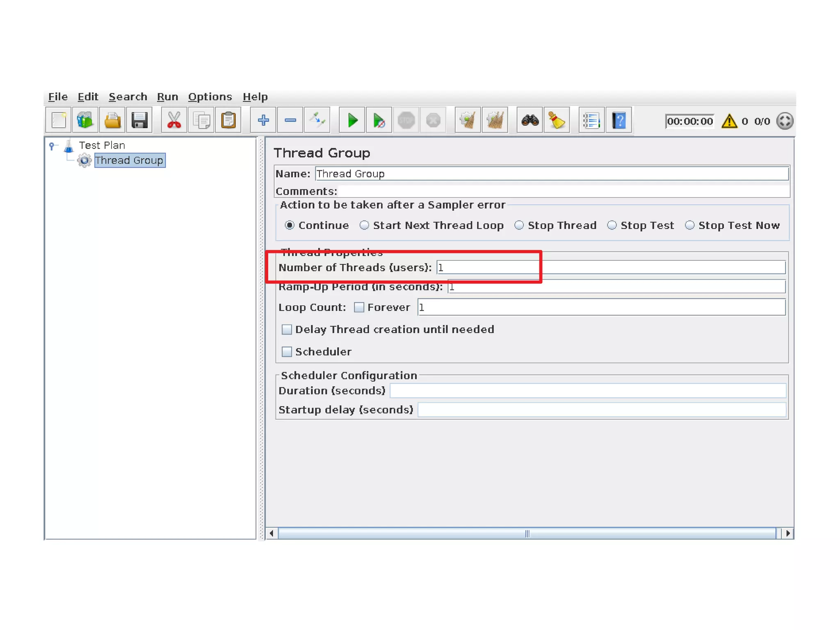Click the Start test green play icon
Viewport: 840px width, 630px height.
[352, 121]
